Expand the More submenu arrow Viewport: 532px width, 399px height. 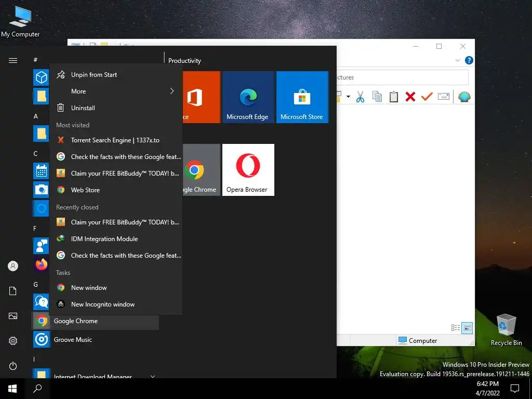pyautogui.click(x=172, y=91)
